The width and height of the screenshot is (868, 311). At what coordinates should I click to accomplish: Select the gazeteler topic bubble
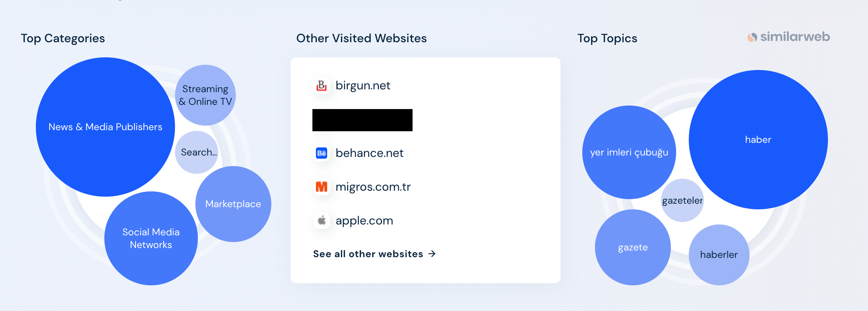pos(682,201)
